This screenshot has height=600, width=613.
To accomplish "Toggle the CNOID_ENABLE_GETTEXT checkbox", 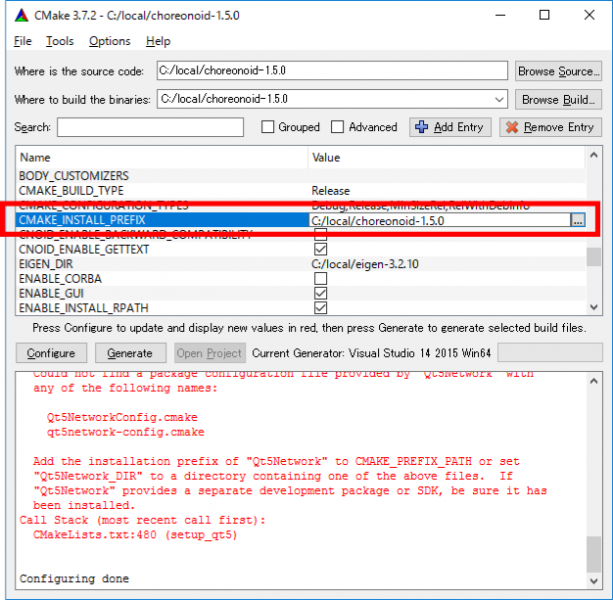I will 320,249.
